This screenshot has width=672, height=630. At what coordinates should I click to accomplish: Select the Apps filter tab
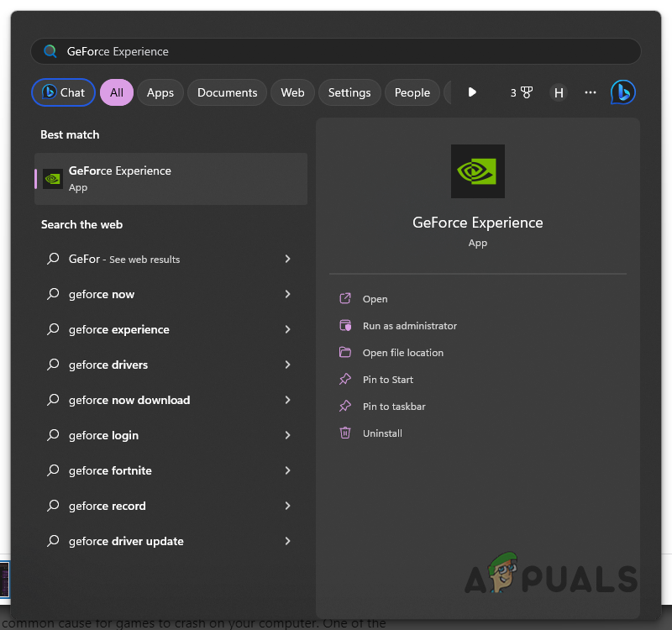[x=160, y=92]
